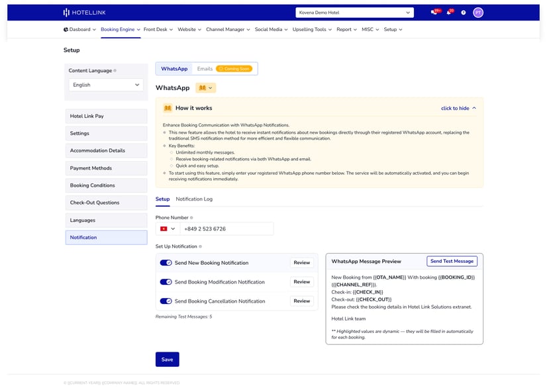Open Settings in sidebar

click(107, 133)
